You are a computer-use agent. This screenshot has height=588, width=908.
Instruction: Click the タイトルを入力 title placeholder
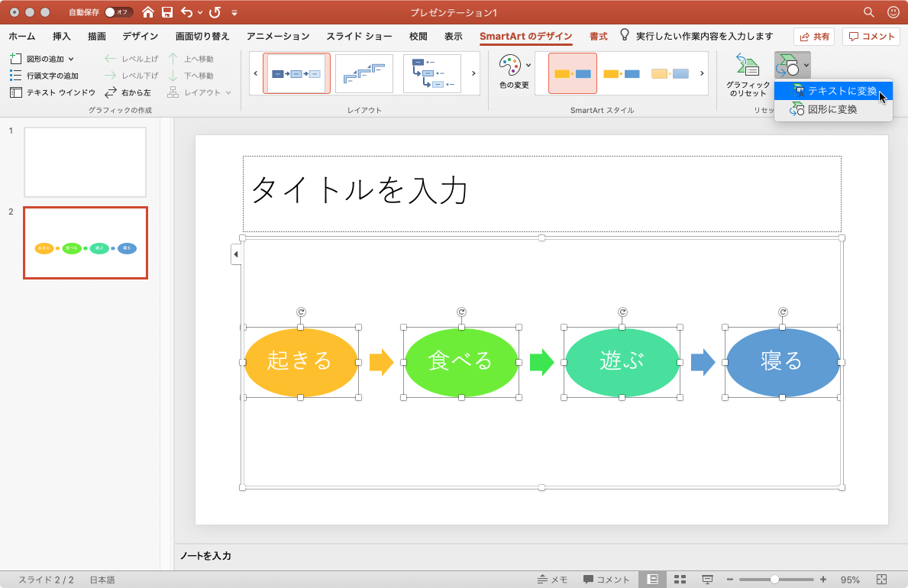(x=542, y=193)
